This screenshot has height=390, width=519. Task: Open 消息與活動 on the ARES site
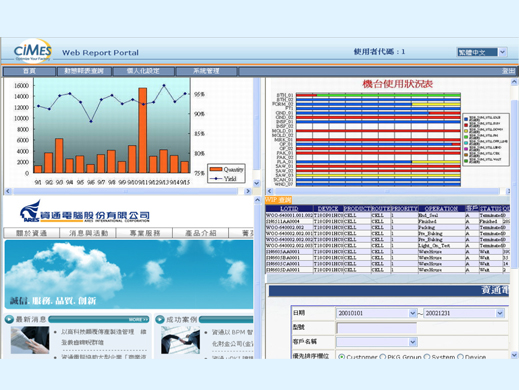click(88, 233)
